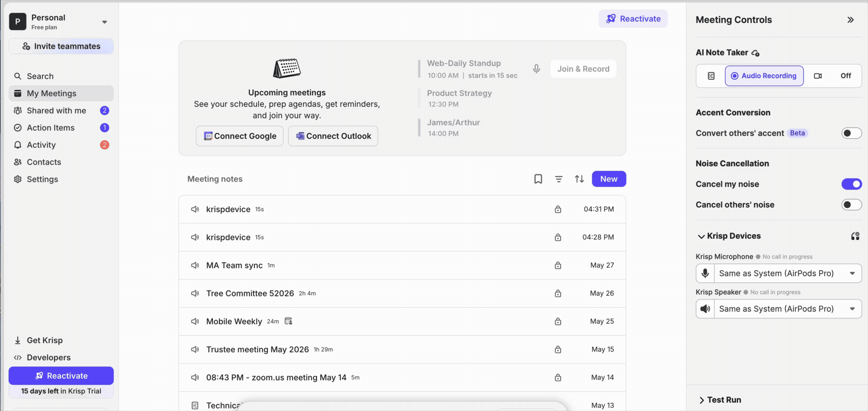The height and width of the screenshot is (411, 868).
Task: Click lock icon on krispdevice 04:28 PM row
Action: (558, 238)
